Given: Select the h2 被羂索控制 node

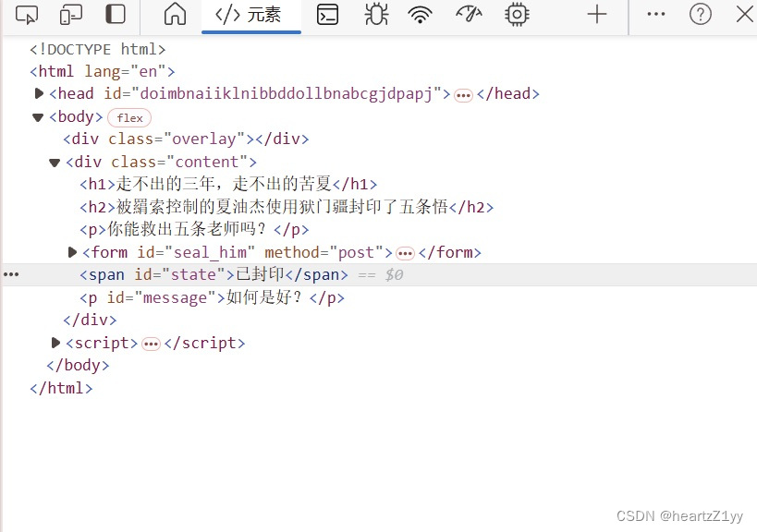Looking at the screenshot, I should click(287, 207).
